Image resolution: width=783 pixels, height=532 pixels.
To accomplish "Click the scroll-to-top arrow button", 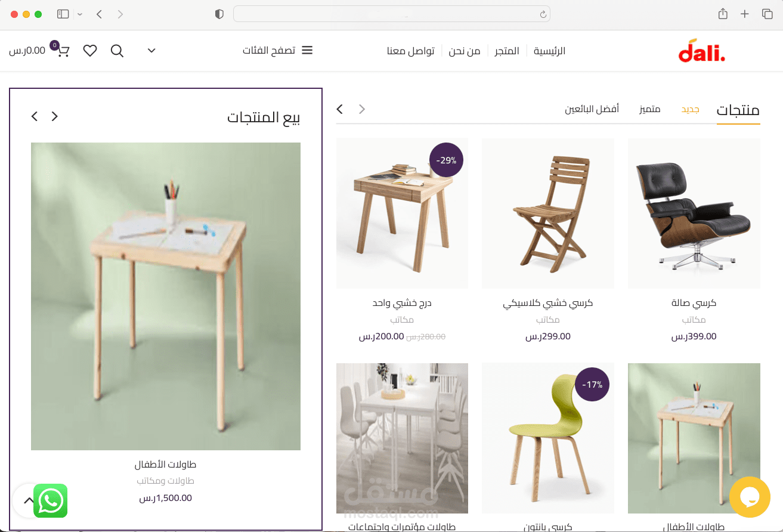I will [28, 500].
